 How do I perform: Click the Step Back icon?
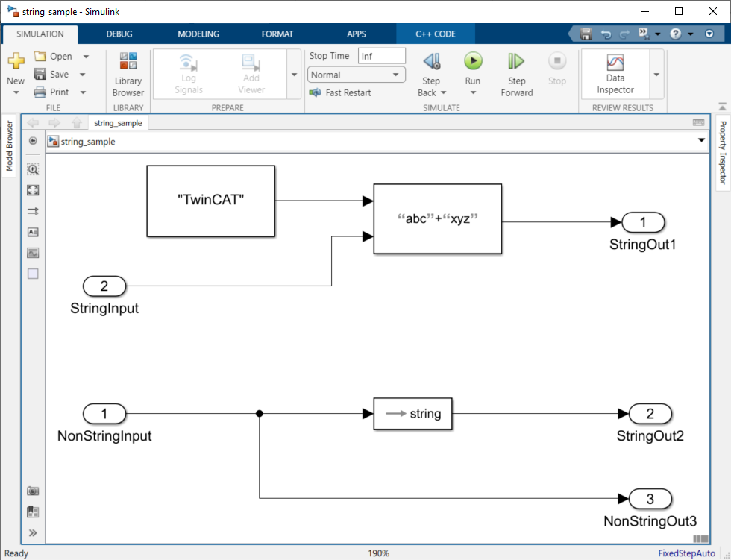pos(432,61)
